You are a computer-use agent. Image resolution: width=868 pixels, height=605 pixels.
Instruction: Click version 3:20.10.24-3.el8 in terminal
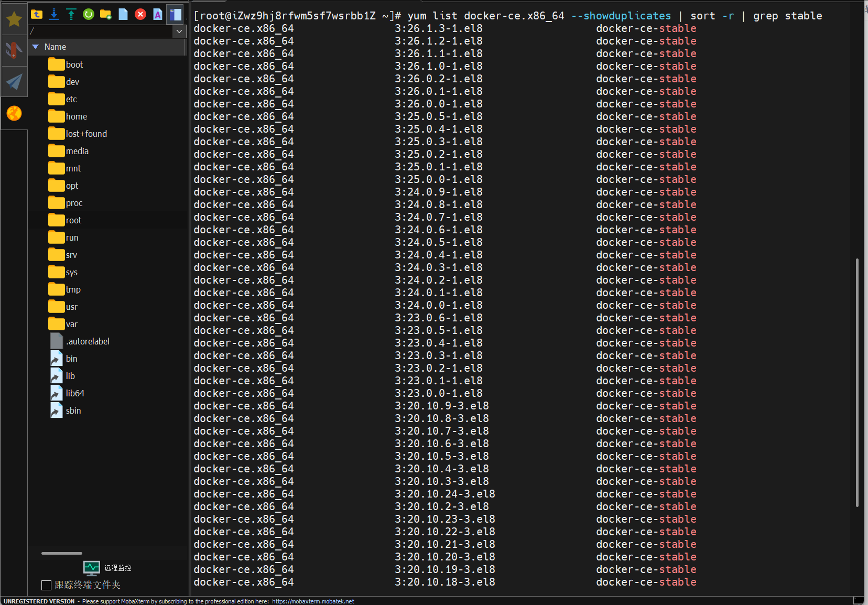pyautogui.click(x=445, y=494)
